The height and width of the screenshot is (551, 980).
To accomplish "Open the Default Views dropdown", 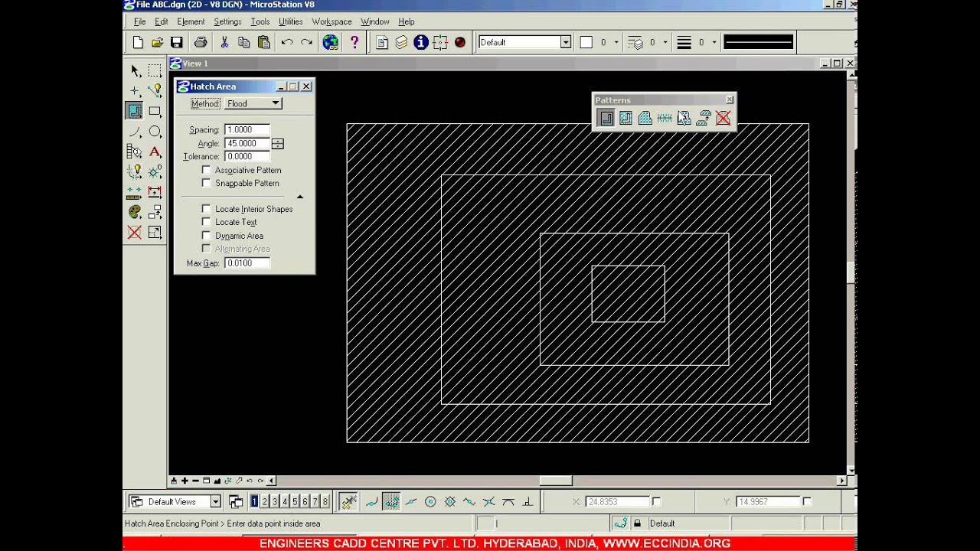I will click(x=216, y=502).
